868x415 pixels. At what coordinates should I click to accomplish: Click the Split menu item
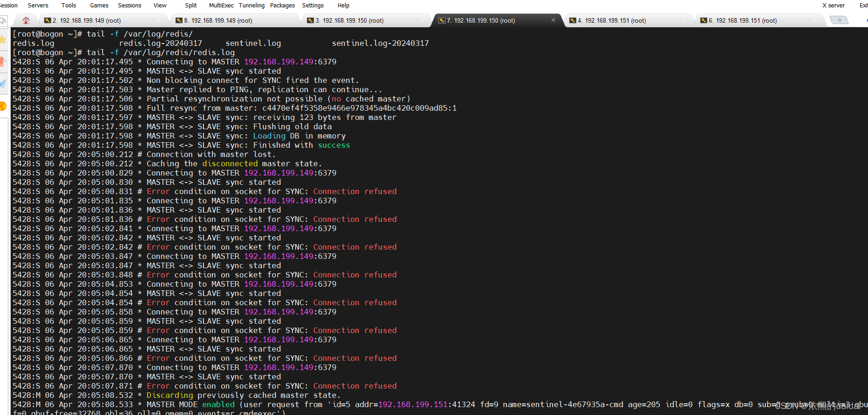[191, 6]
